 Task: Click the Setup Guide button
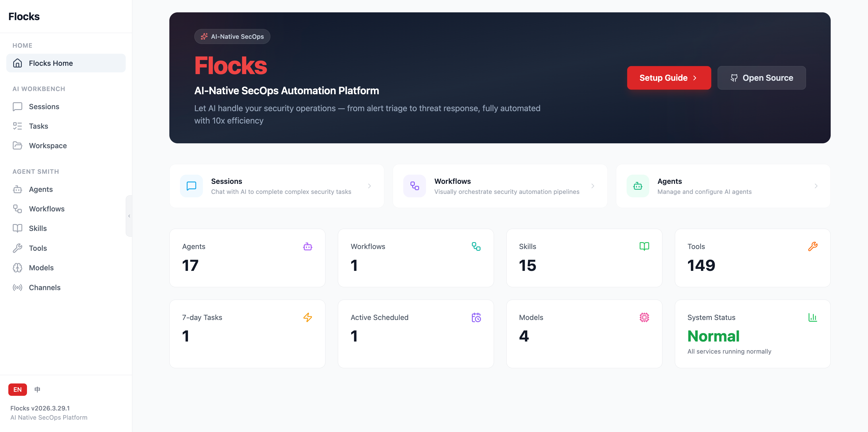point(669,78)
